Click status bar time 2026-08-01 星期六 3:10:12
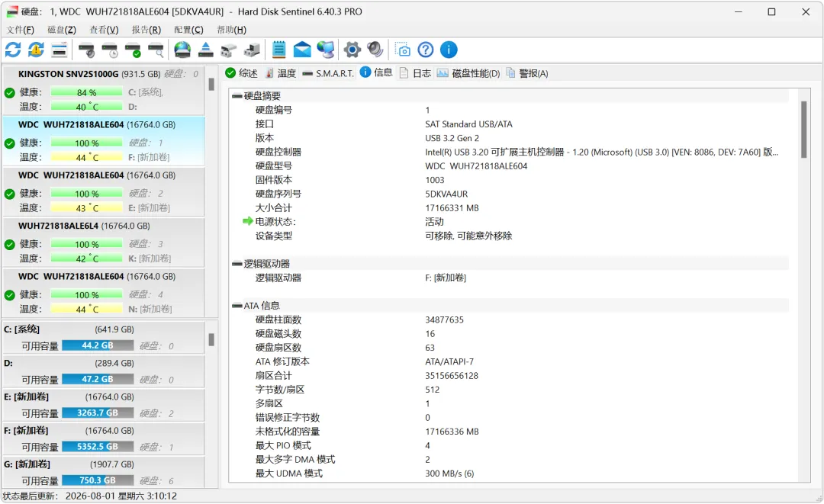 tap(121, 496)
